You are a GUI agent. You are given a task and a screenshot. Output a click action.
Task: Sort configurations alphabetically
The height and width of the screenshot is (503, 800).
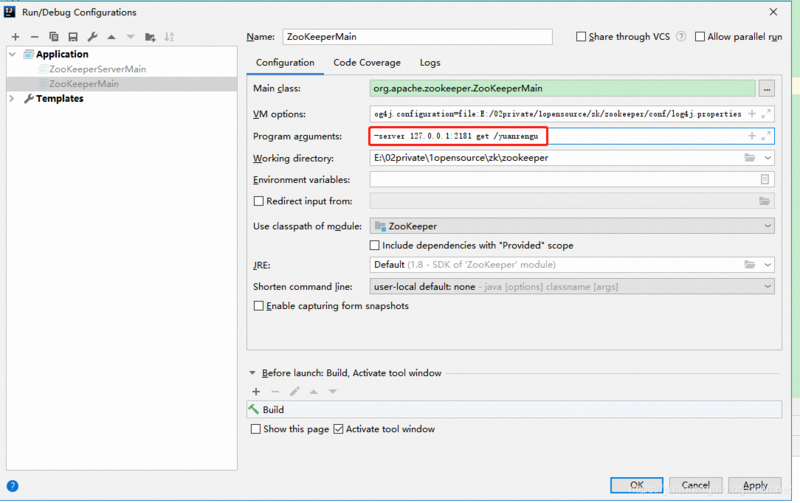pyautogui.click(x=169, y=37)
